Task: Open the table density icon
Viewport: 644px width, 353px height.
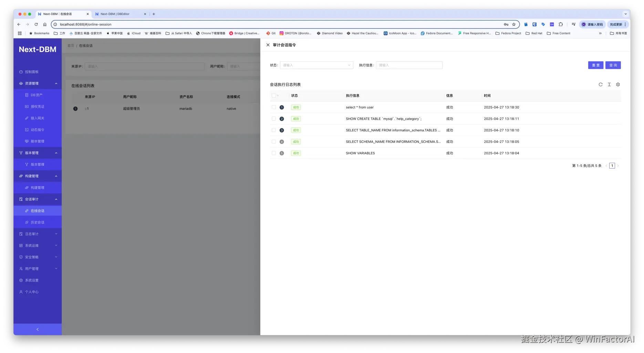Action: pos(609,84)
